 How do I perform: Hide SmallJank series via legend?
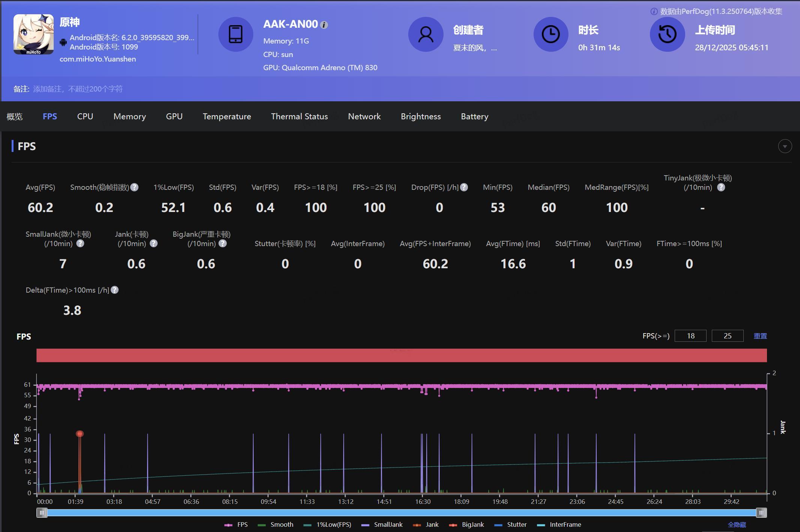tap(382, 524)
